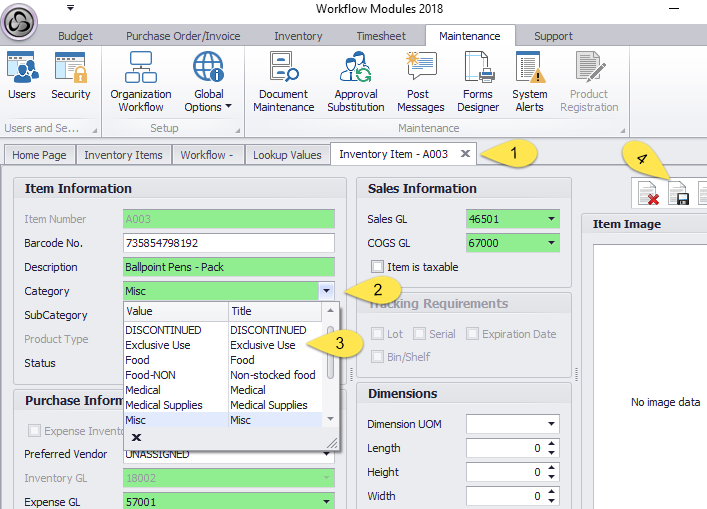
Task: Open the Forms Designer
Action: click(478, 83)
